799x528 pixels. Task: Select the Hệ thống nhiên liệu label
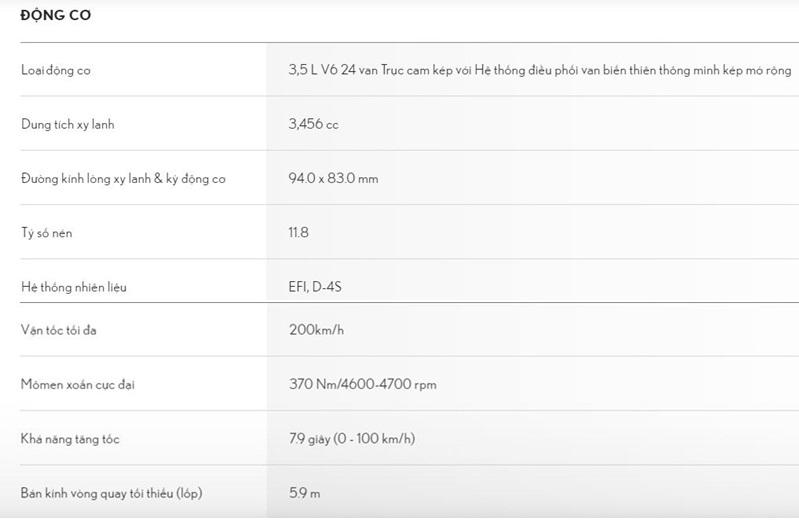point(74,287)
